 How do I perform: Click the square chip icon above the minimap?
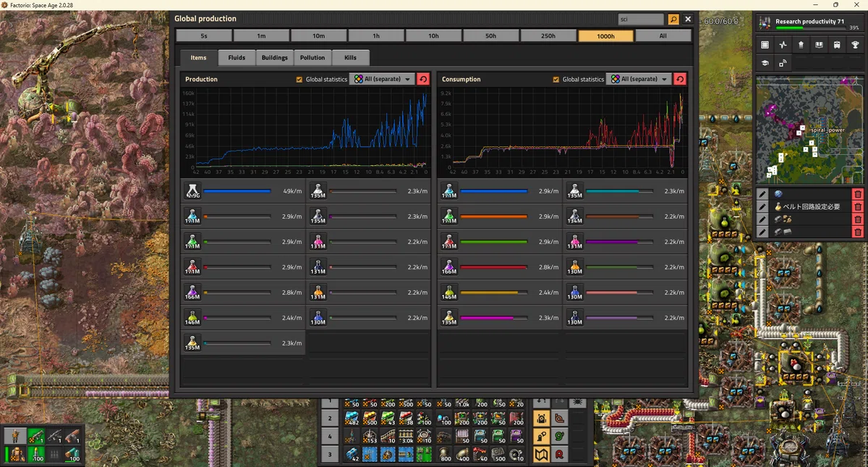tap(765, 45)
